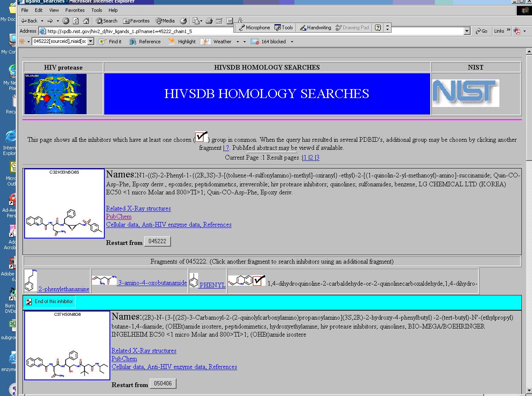The height and width of the screenshot is (396, 532).
Task: Stop page loading with the Stop icon
Action: coord(66,21)
